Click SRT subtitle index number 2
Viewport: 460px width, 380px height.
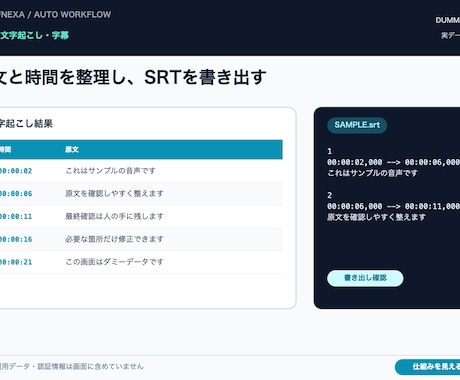330,195
